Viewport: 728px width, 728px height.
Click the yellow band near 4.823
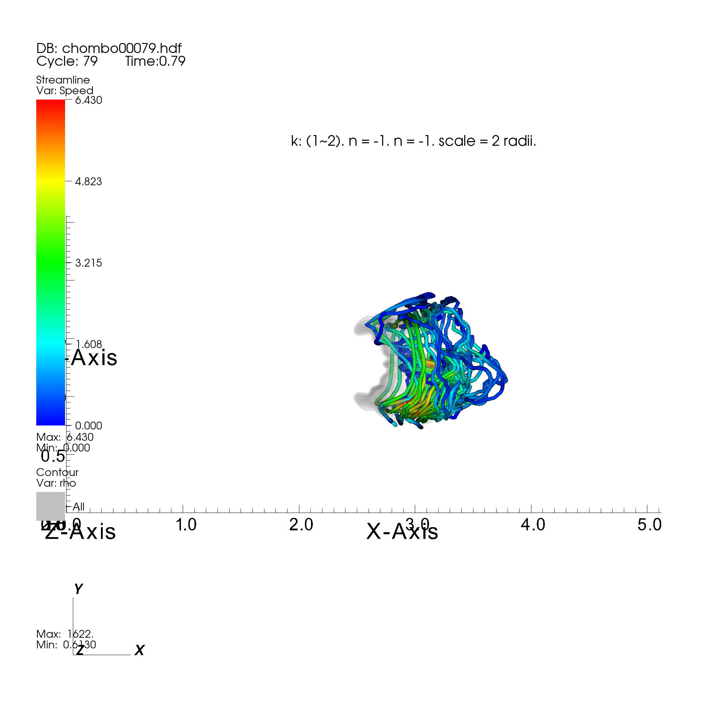50,181
